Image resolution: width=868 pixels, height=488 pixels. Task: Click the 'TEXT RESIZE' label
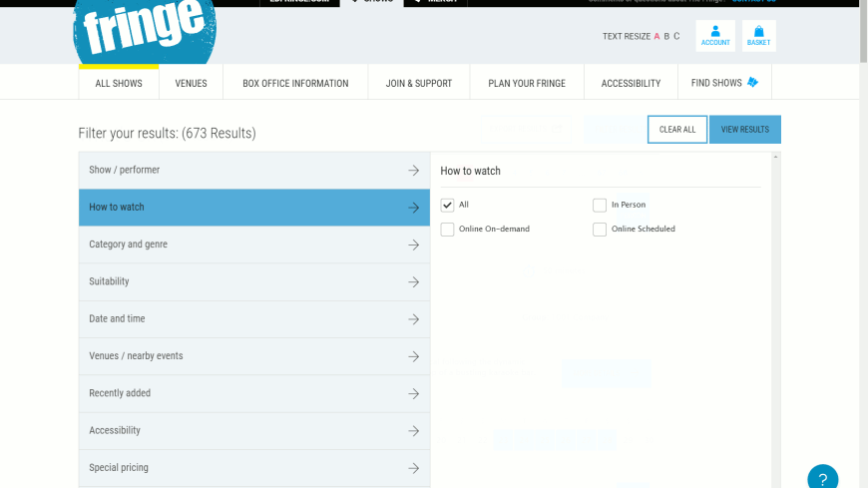tap(627, 37)
